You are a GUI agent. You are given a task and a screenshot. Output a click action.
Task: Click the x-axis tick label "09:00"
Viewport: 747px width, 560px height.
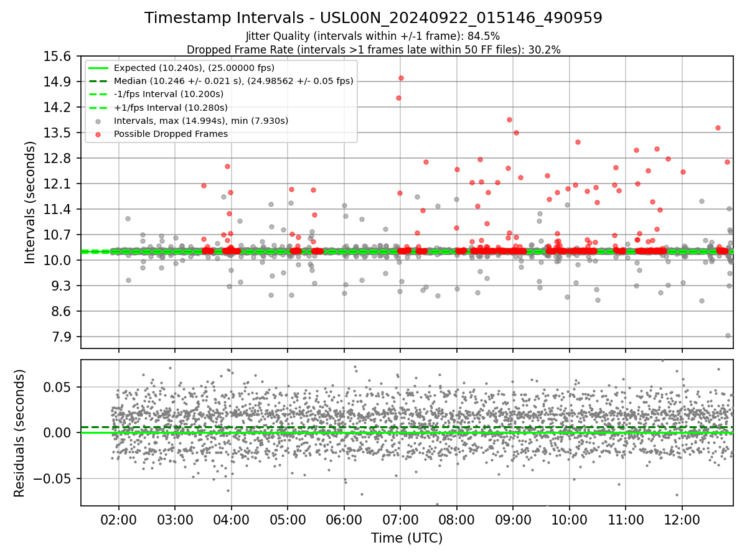click(x=513, y=520)
